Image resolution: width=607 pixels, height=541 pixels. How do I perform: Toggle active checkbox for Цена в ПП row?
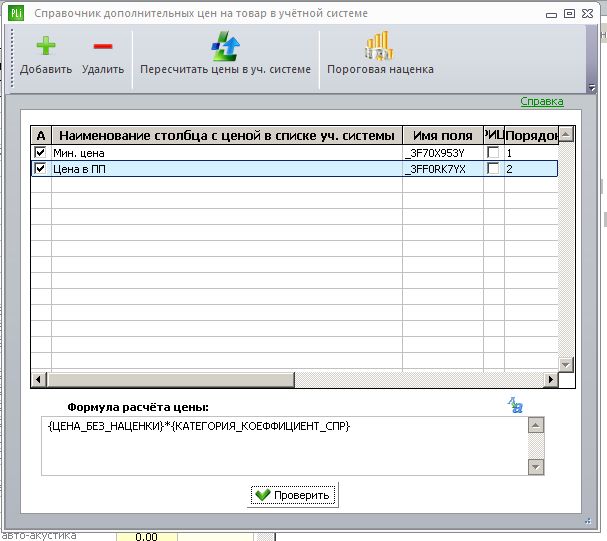(40, 168)
